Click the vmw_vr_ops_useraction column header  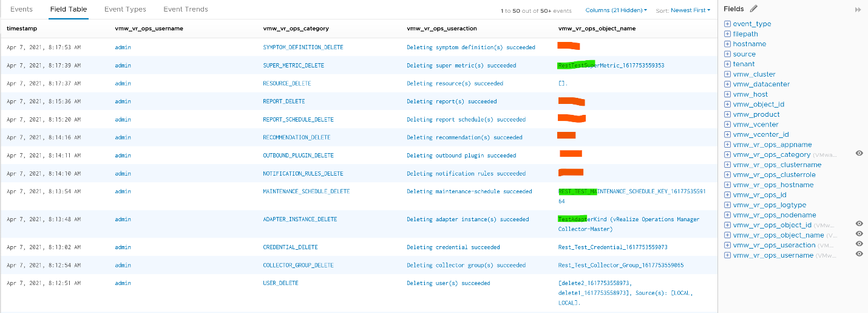(442, 29)
